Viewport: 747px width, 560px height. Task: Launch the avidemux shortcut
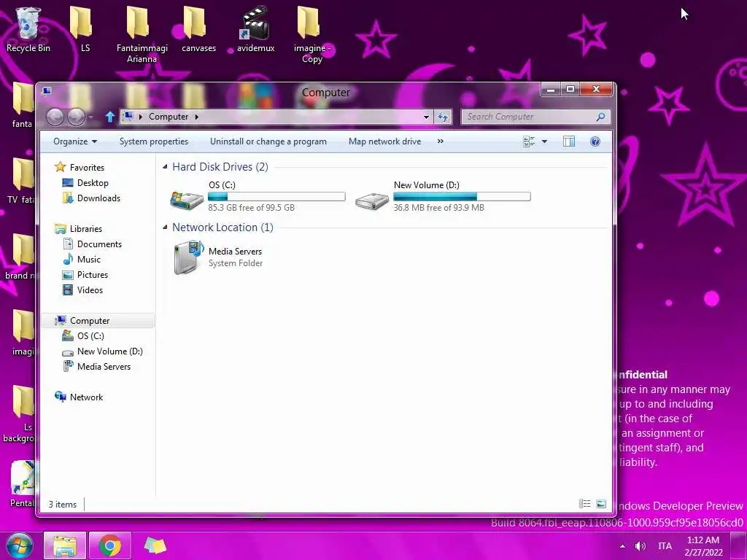tap(255, 29)
